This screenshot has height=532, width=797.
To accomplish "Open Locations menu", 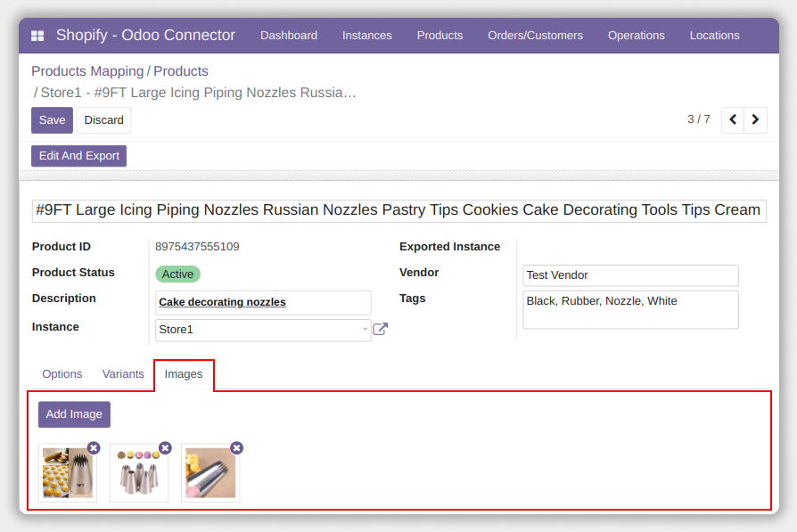I will [x=715, y=36].
